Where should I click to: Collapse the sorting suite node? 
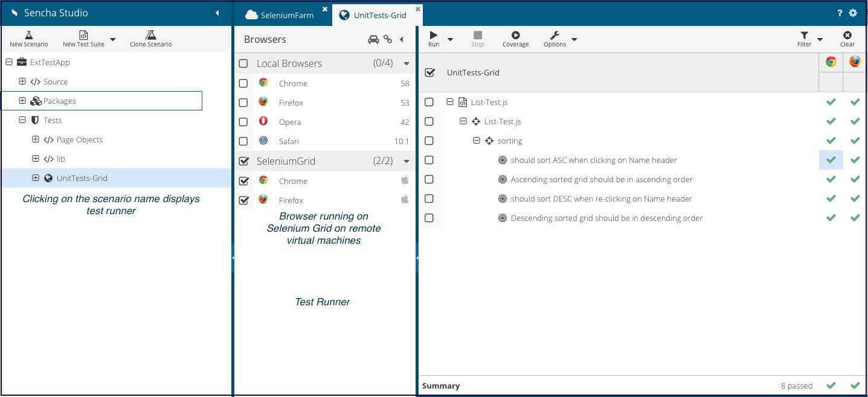(x=477, y=141)
